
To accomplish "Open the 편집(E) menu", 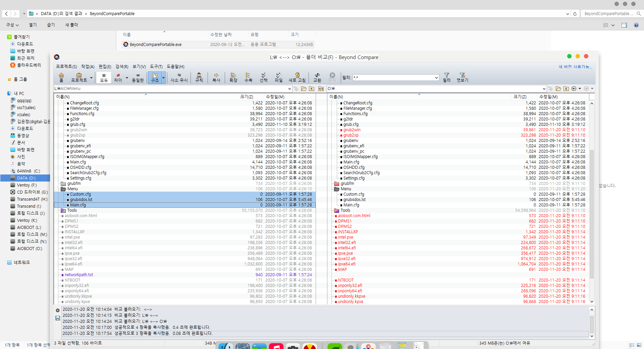I will [x=105, y=67].
